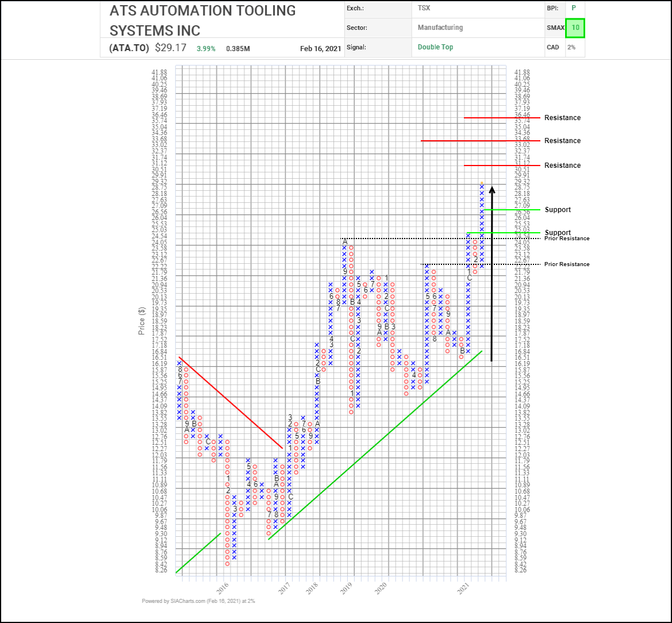Screen dimensions: 672x623
Task: Click the green SMAX score box showing 10
Action: point(575,28)
